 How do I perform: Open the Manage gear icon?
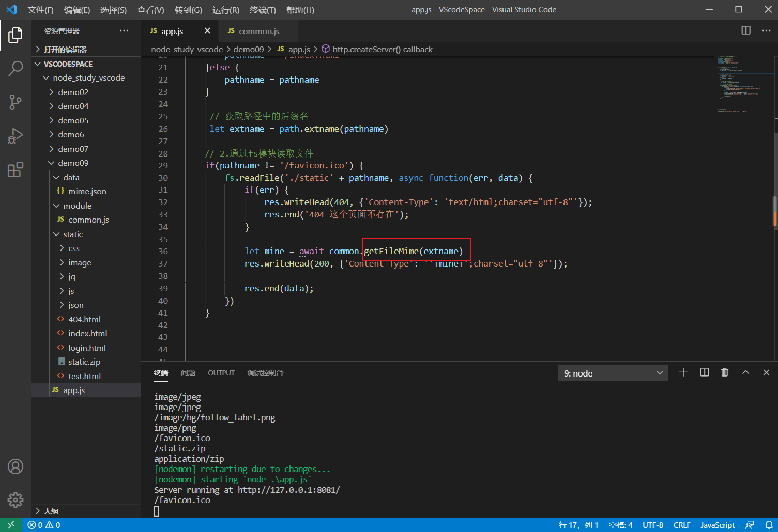pyautogui.click(x=16, y=500)
